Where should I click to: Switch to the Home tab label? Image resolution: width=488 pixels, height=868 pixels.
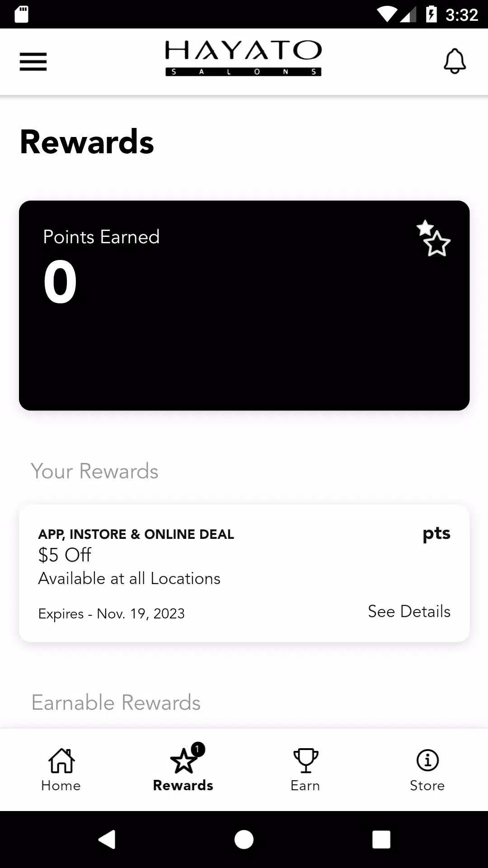[x=61, y=786]
